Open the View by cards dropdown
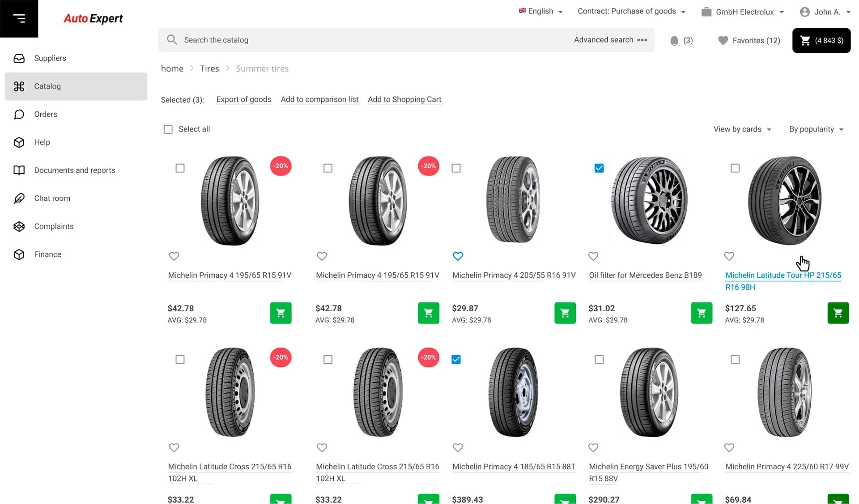Image resolution: width=859 pixels, height=504 pixels. (742, 129)
